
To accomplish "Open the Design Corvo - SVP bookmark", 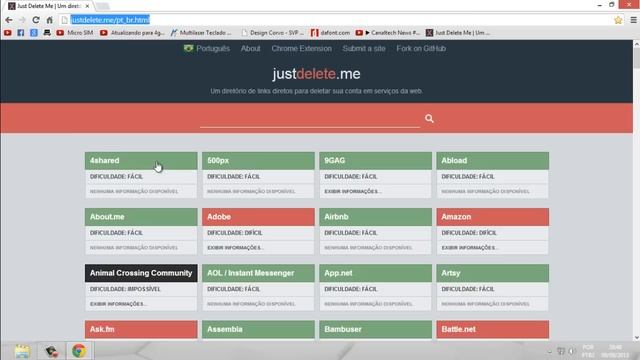I will pos(273,33).
